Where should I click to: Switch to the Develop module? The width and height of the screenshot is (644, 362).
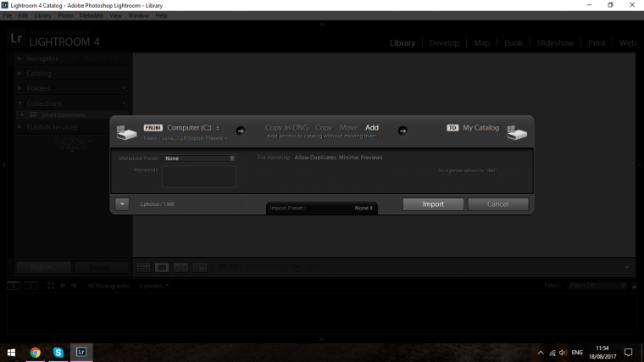[444, 42]
